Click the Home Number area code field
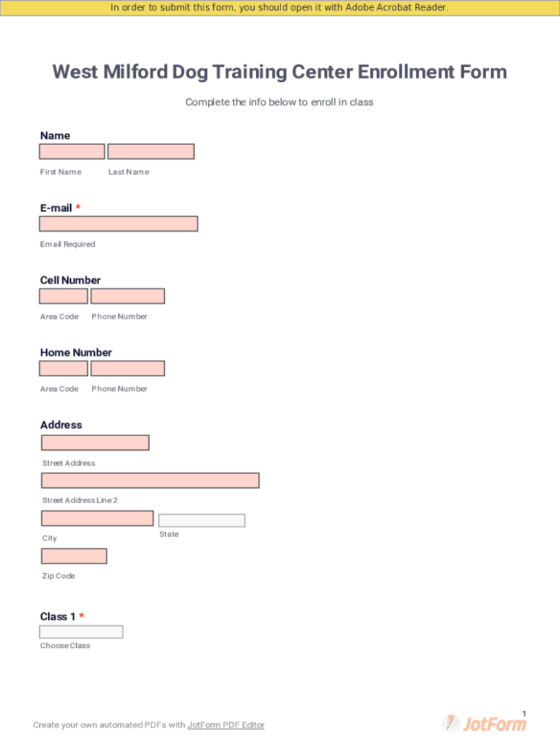560x745 pixels. tap(63, 369)
